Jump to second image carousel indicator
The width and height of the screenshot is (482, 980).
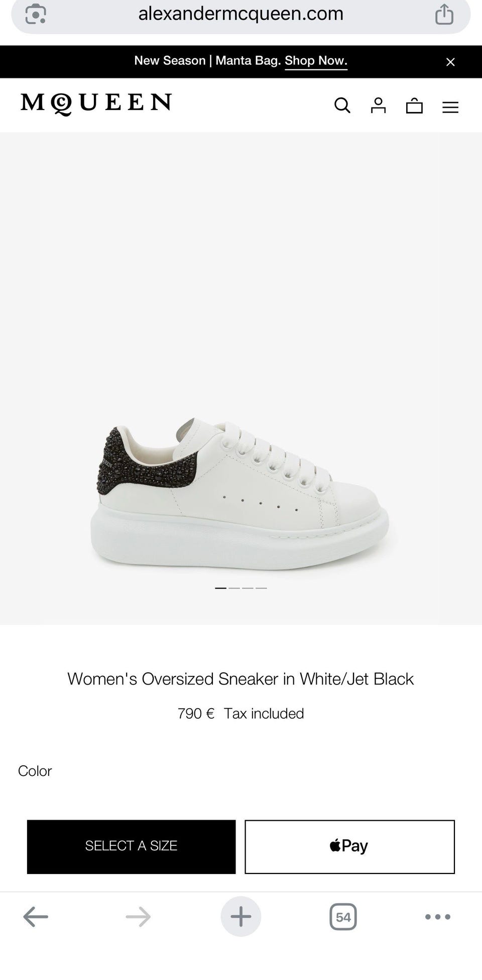coord(234,588)
